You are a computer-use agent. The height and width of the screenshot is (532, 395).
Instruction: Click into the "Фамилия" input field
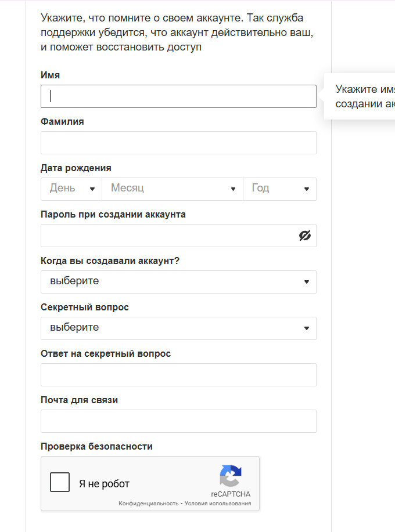178,143
